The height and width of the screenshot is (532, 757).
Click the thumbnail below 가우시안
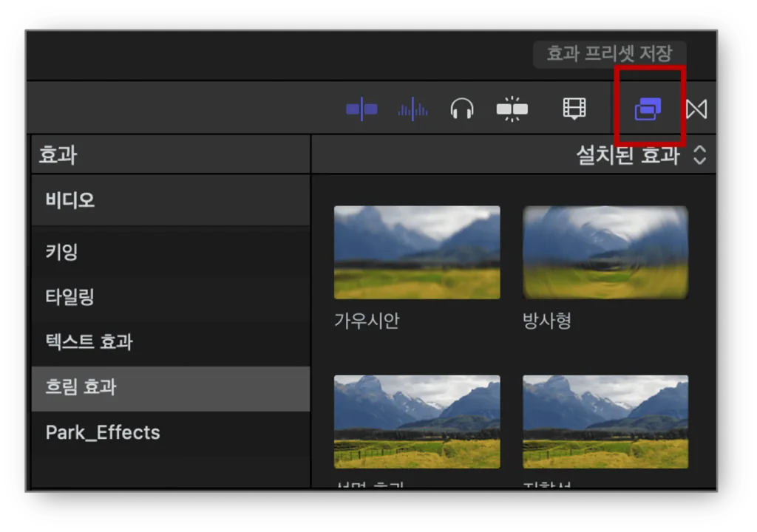click(x=417, y=421)
